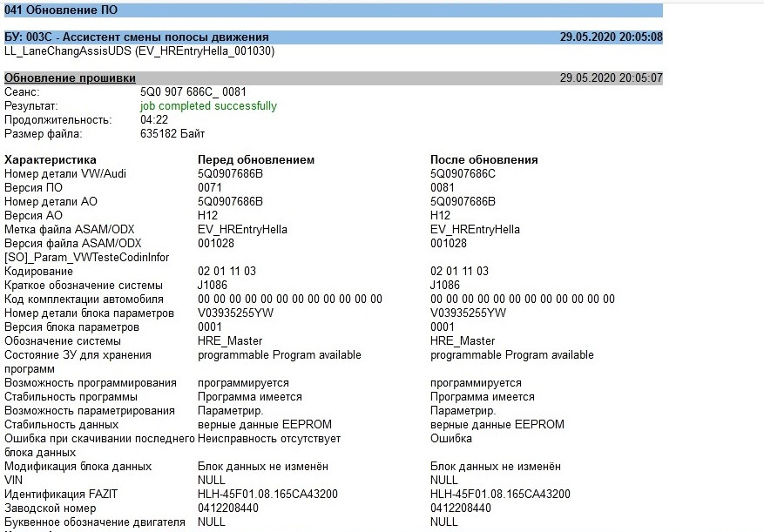The height and width of the screenshot is (532, 764).
Task: Select header 'БУ: 003C - Ассистент смены полосы движения'
Action: (x=137, y=37)
